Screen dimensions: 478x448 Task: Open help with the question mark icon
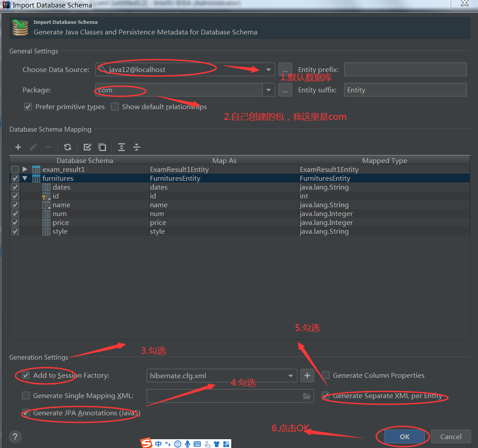(x=15, y=437)
